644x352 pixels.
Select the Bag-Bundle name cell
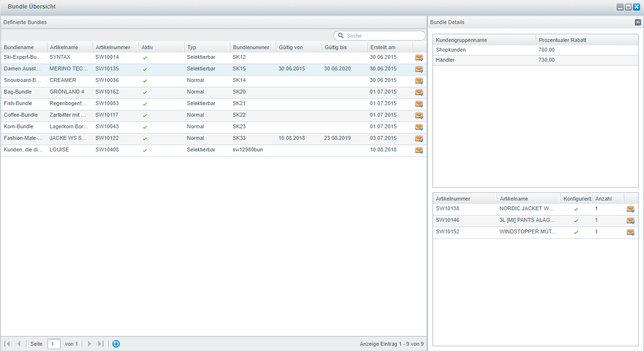[24, 92]
